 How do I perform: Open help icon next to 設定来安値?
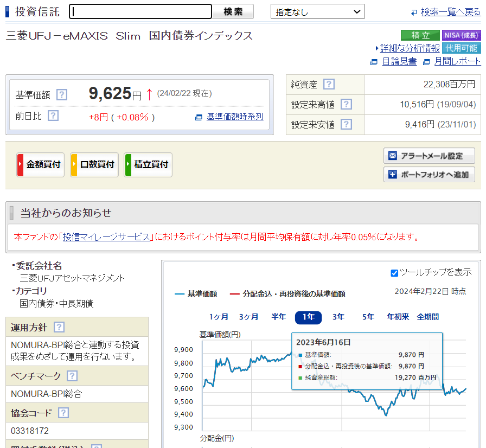(346, 124)
